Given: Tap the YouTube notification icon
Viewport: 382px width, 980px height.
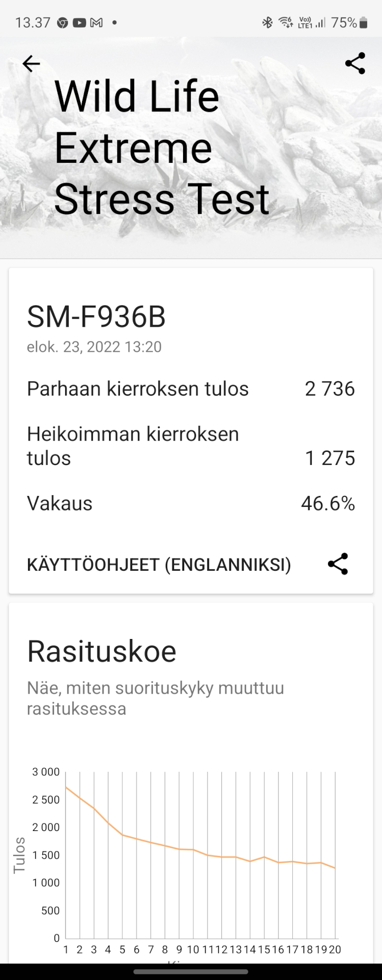Looking at the screenshot, I should (79, 22).
